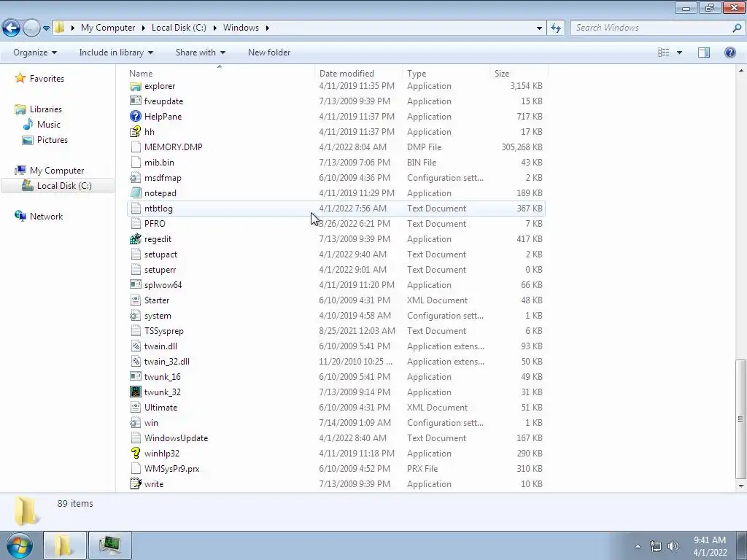Select the PFRO text document
This screenshot has height=560, width=747.
[x=336, y=223]
